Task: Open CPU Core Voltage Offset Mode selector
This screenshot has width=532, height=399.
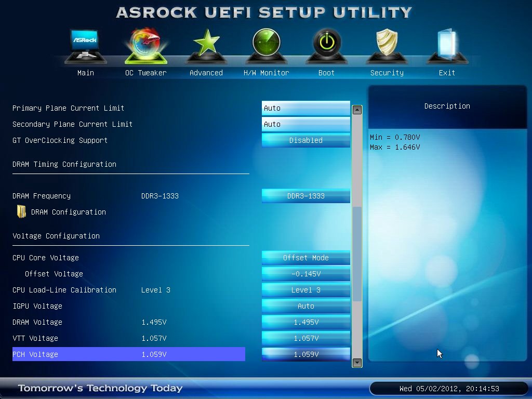Action: (305, 258)
